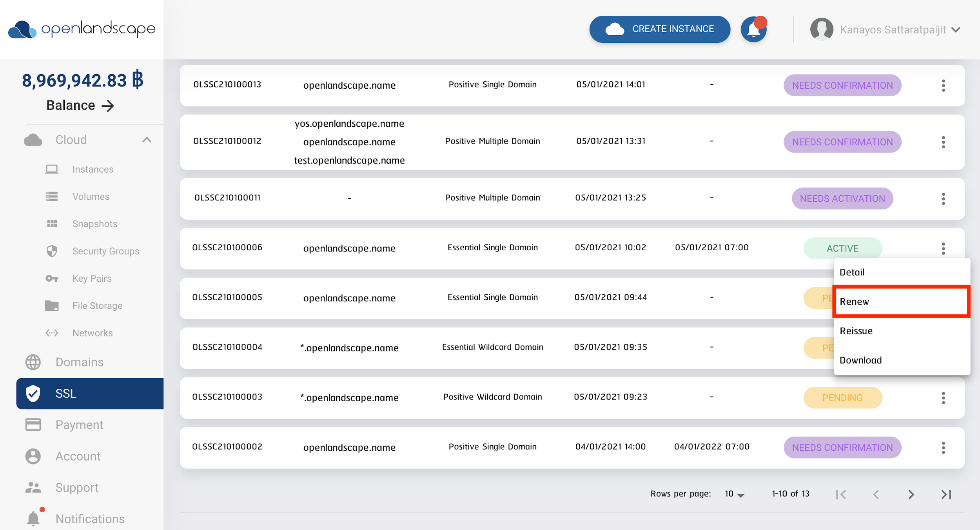This screenshot has height=530, width=980.
Task: Open the actions menu for OLSSC210100002
Action: tap(943, 447)
